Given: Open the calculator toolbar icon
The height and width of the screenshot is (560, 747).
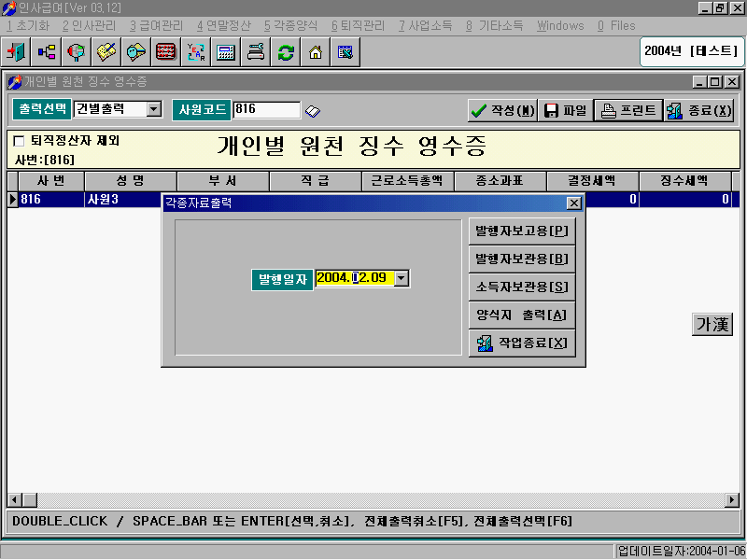Looking at the screenshot, I should (226, 52).
